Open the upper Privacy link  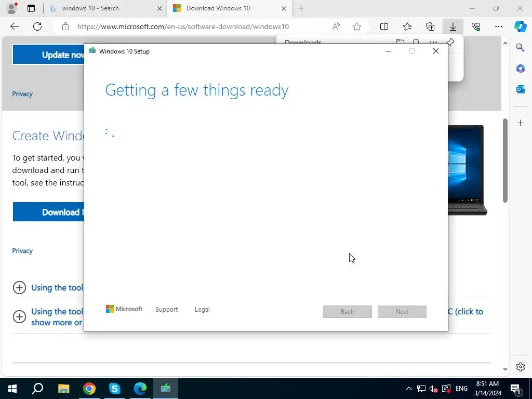[x=22, y=94]
